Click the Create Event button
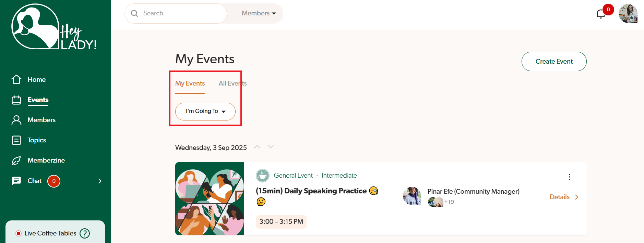The height and width of the screenshot is (243, 644). [554, 62]
